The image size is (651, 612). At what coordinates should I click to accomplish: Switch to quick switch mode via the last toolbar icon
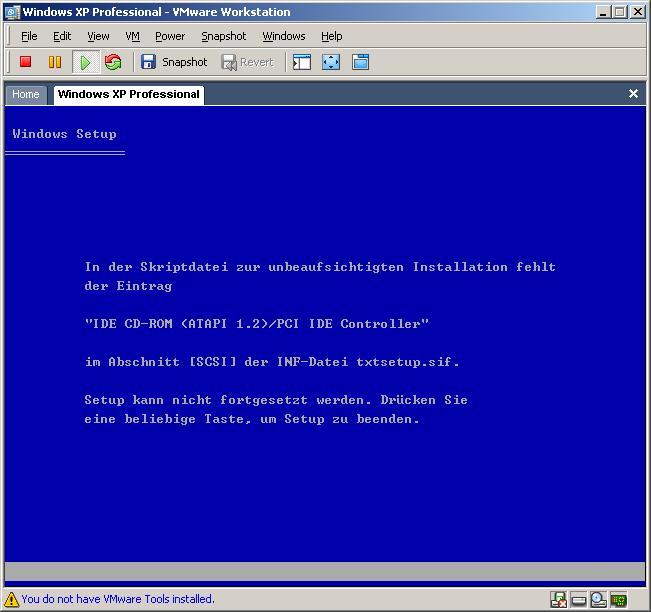[x=360, y=62]
